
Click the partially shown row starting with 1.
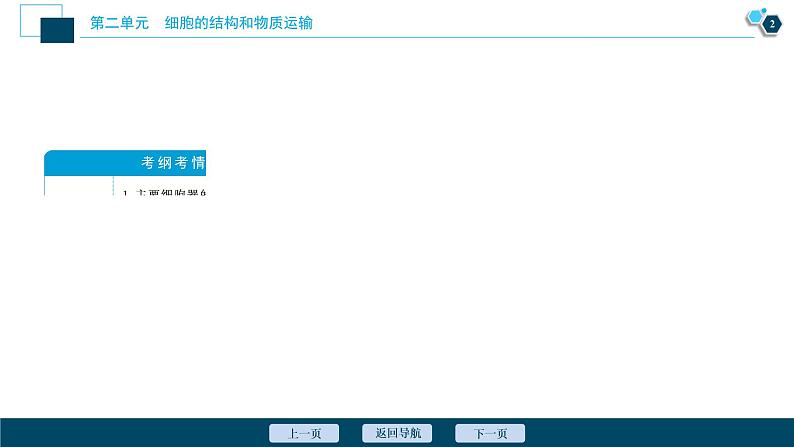(162, 191)
